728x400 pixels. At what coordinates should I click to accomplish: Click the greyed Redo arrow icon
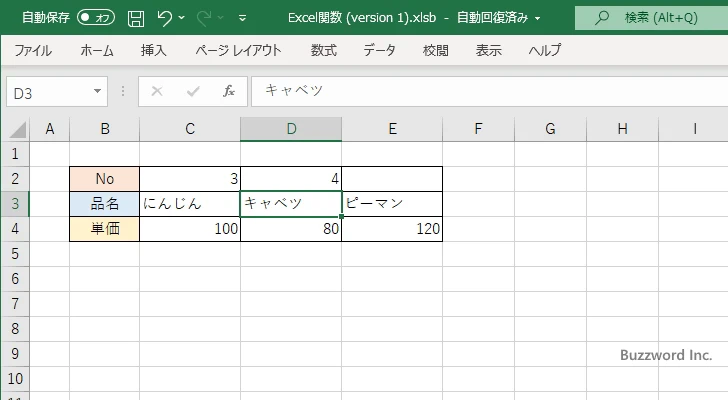203,18
